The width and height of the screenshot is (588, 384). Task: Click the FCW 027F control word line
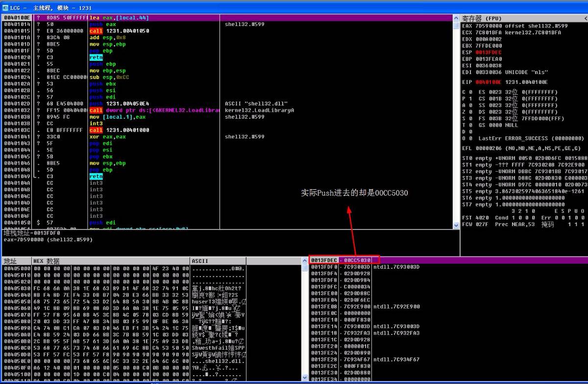523,224
